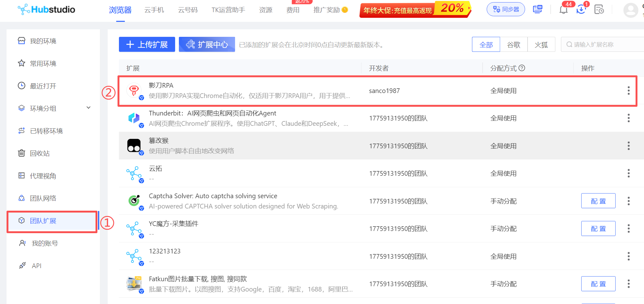The width and height of the screenshot is (644, 304).
Task: Open more options for 云拓 row
Action: [x=629, y=173]
